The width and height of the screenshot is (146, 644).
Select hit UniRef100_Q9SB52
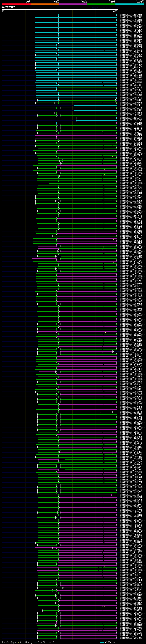[x=131, y=82]
